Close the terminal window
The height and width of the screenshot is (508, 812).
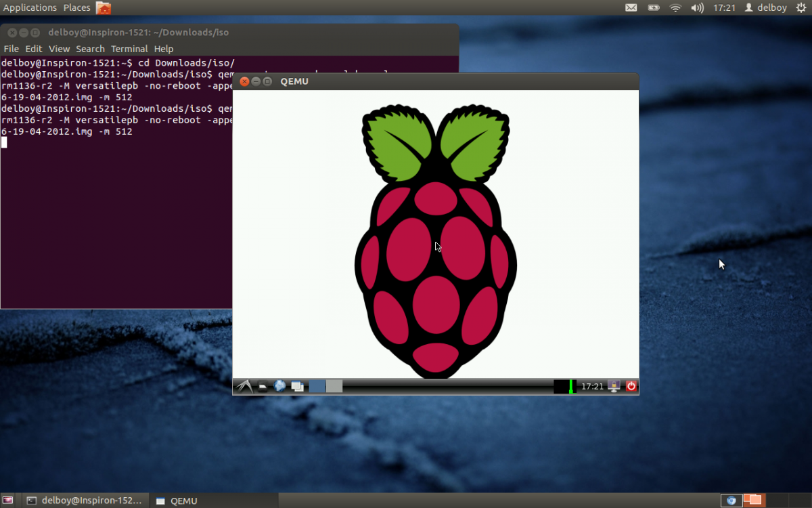[x=12, y=33]
